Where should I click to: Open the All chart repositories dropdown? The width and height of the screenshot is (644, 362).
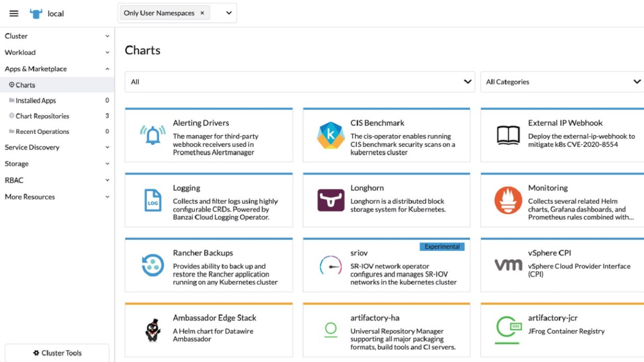(299, 82)
